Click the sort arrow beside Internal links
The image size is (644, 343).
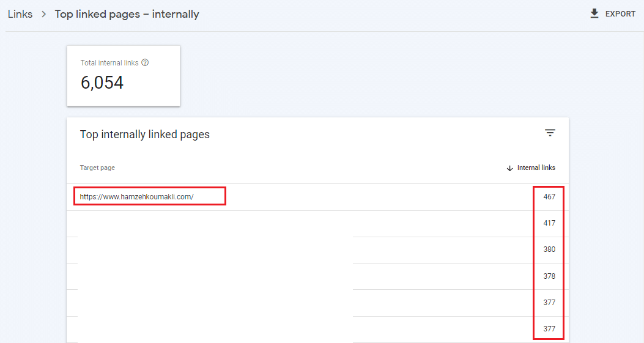pyautogui.click(x=509, y=168)
